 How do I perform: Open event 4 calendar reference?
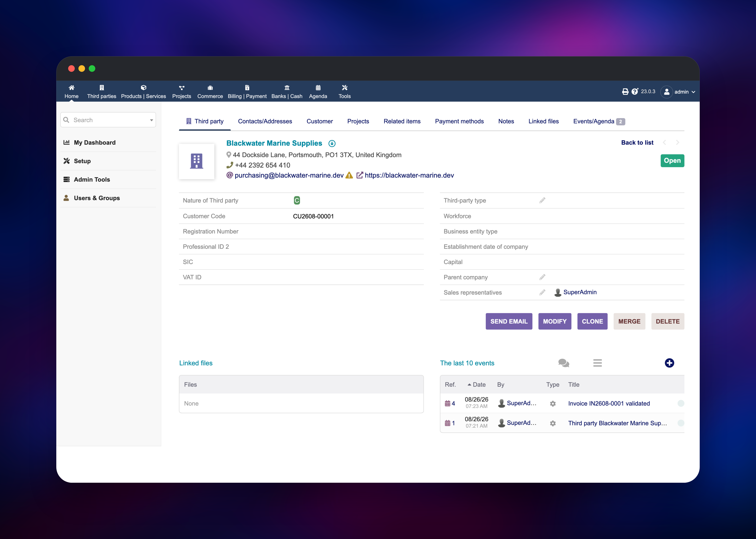click(x=450, y=404)
